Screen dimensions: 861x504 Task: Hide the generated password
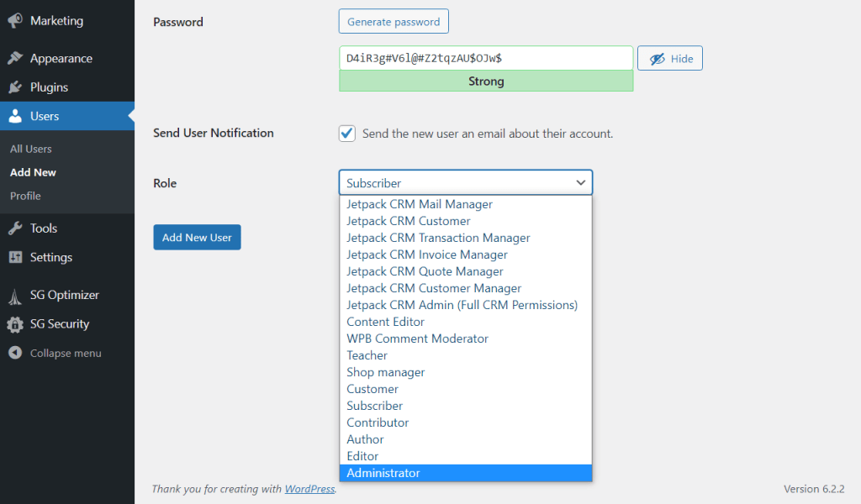pyautogui.click(x=669, y=57)
